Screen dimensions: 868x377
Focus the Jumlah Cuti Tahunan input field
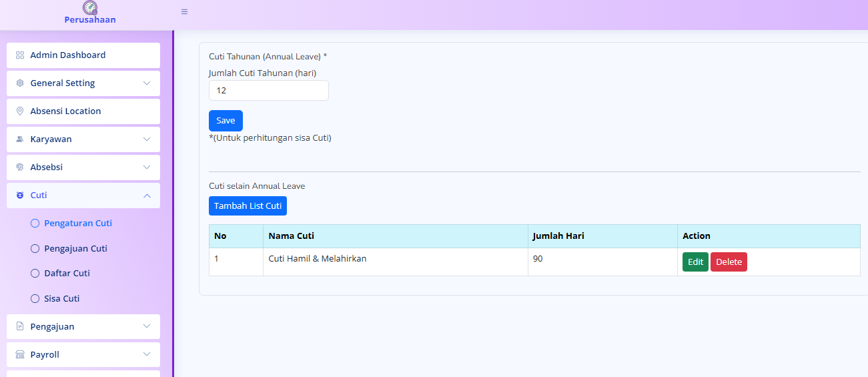pyautogui.click(x=268, y=91)
